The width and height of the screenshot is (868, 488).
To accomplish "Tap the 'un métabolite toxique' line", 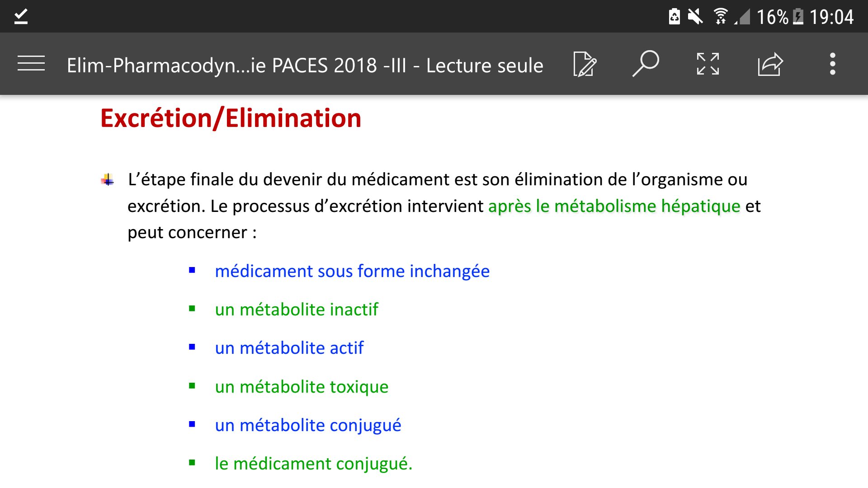I will (x=302, y=387).
